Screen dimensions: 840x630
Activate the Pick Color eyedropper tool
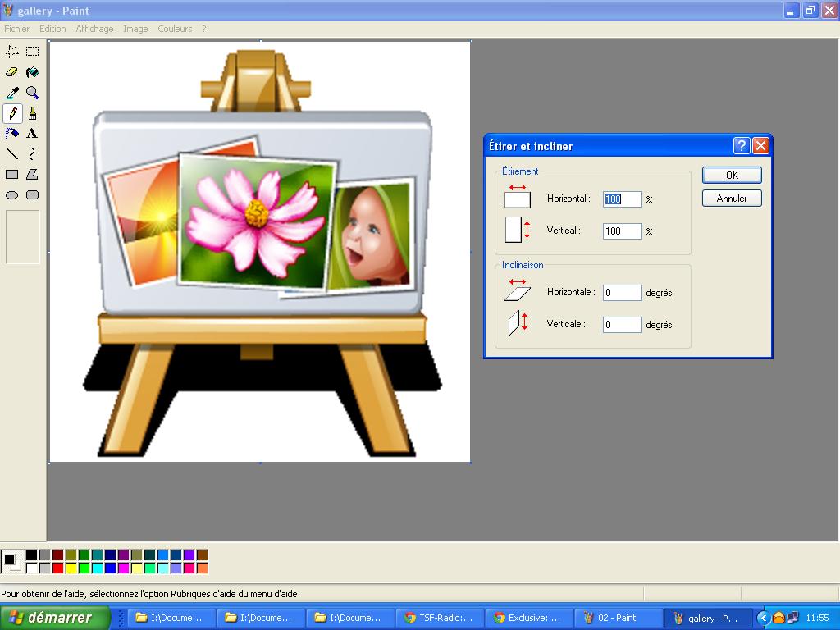coord(12,93)
